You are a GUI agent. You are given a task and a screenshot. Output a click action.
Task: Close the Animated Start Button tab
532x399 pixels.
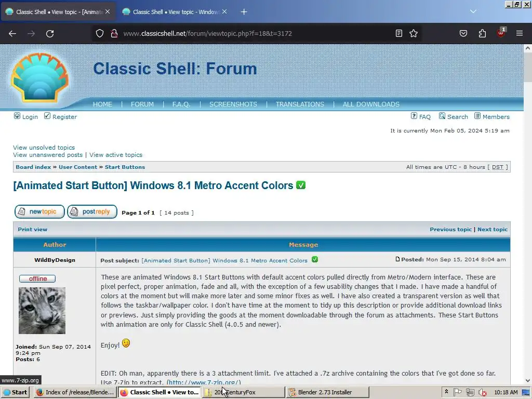(x=108, y=11)
